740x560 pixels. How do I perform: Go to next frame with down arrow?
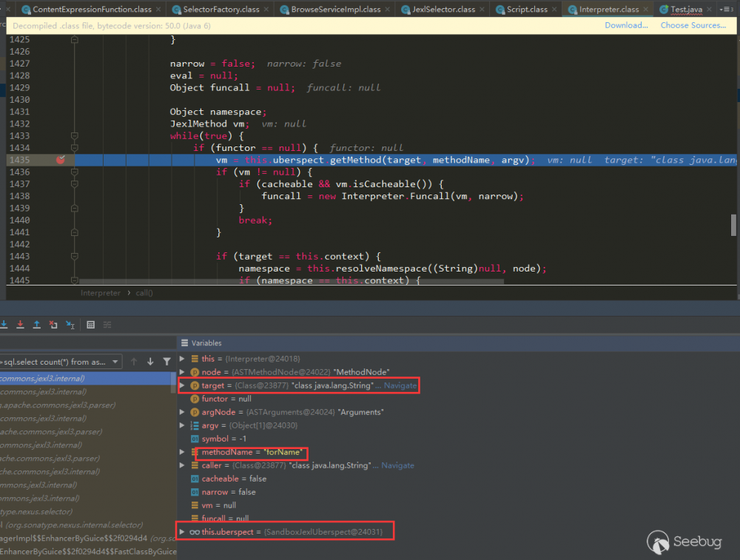[150, 362]
